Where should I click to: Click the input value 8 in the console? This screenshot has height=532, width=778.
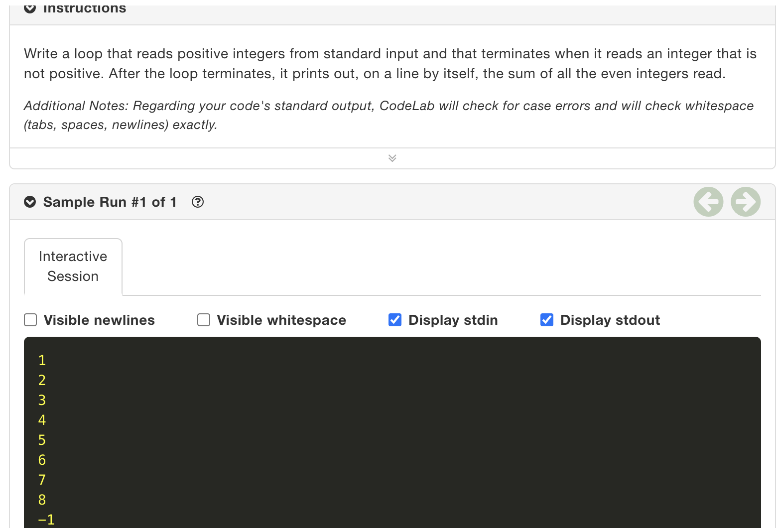42,500
